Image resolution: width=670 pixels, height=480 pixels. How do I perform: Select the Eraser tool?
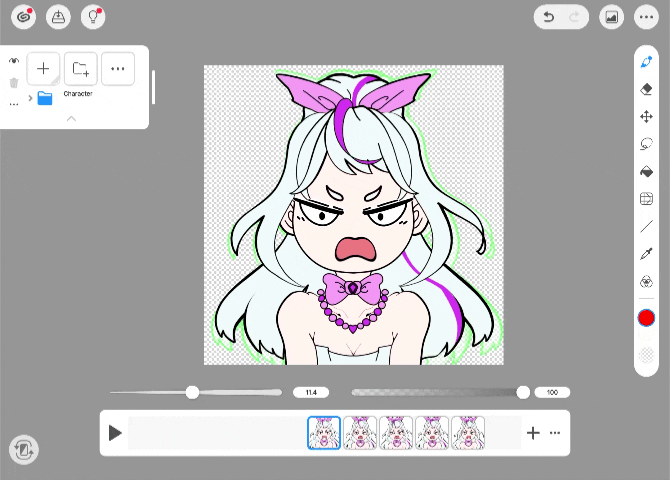pos(646,89)
